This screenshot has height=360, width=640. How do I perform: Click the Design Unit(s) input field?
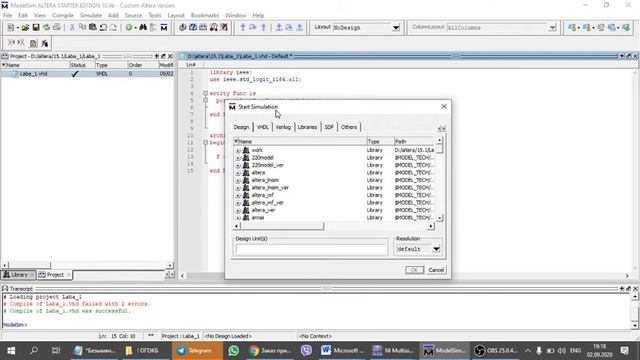(x=311, y=249)
